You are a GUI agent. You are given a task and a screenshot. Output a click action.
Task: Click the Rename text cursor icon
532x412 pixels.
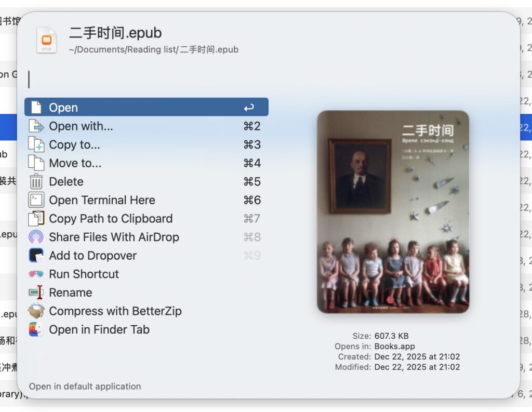point(36,292)
